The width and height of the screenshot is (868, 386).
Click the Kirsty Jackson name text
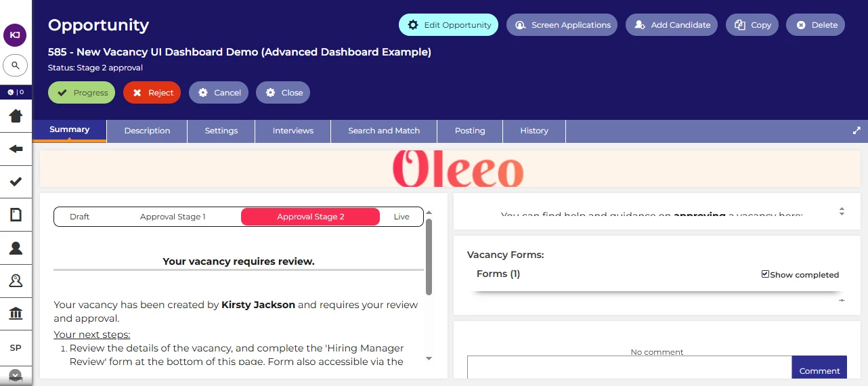258,305
